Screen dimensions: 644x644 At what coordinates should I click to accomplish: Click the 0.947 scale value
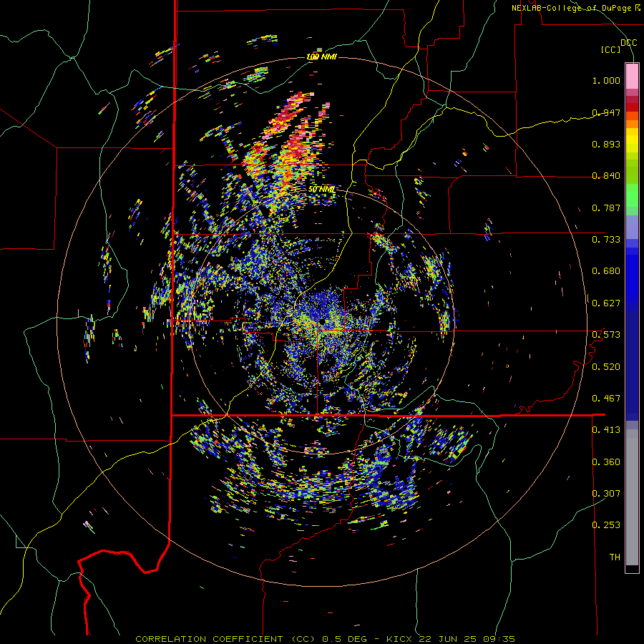606,112
